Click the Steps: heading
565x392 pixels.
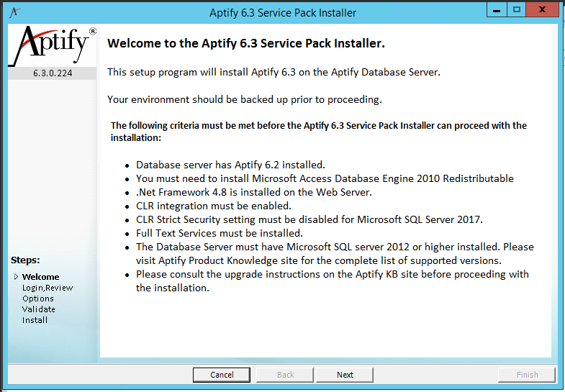pyautogui.click(x=25, y=260)
